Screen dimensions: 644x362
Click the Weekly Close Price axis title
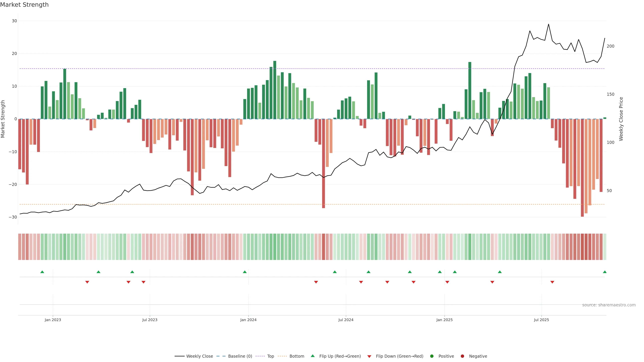(621, 119)
